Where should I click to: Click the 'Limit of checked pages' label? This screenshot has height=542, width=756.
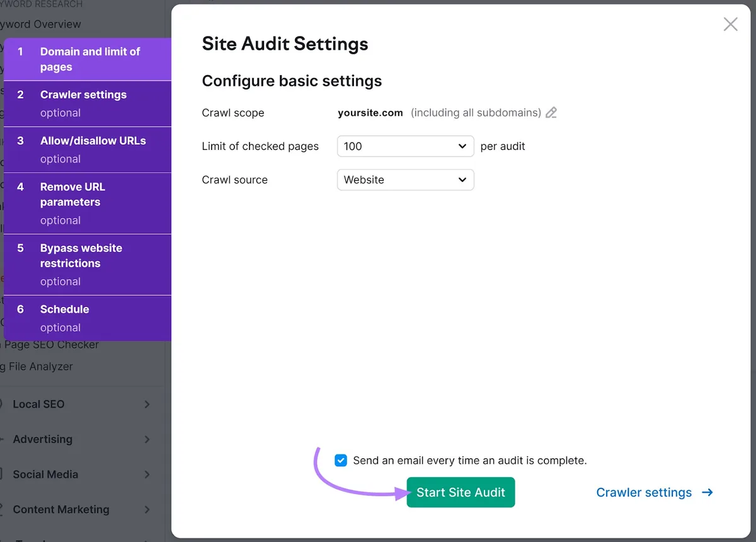point(260,146)
